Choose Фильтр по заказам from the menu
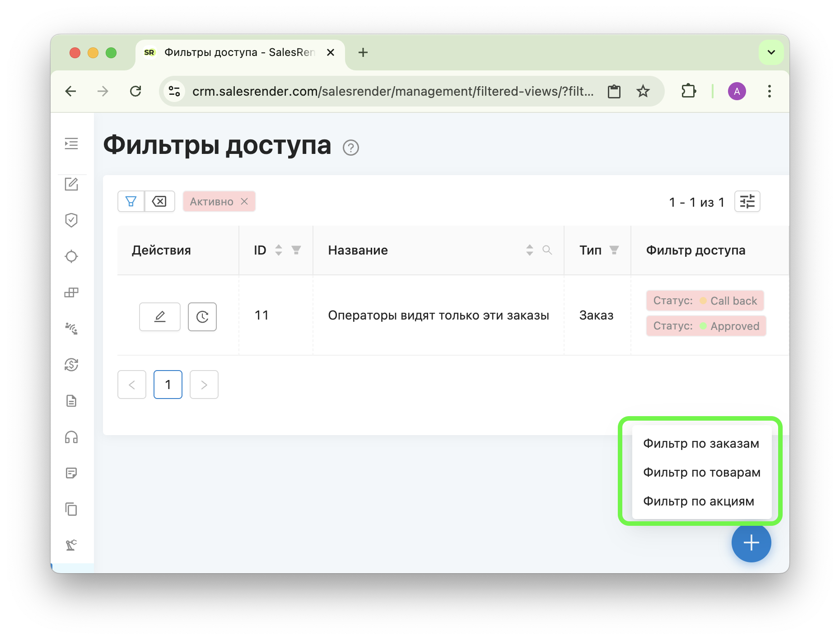Viewport: 840px width, 640px height. pyautogui.click(x=701, y=443)
